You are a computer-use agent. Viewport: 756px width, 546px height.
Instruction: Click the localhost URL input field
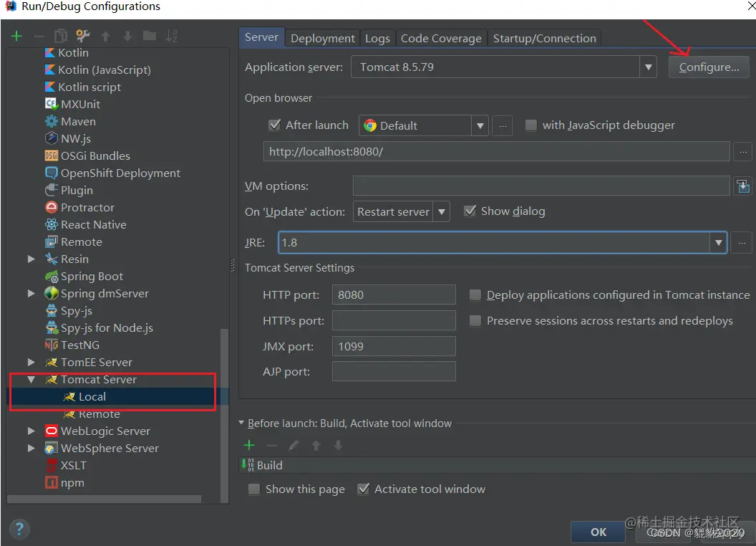coord(496,152)
